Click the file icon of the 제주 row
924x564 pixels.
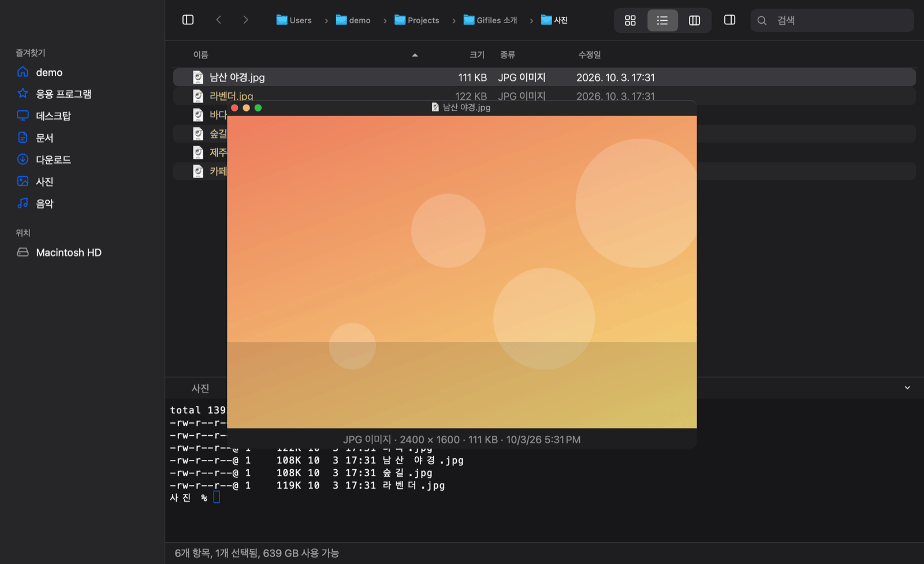click(198, 153)
